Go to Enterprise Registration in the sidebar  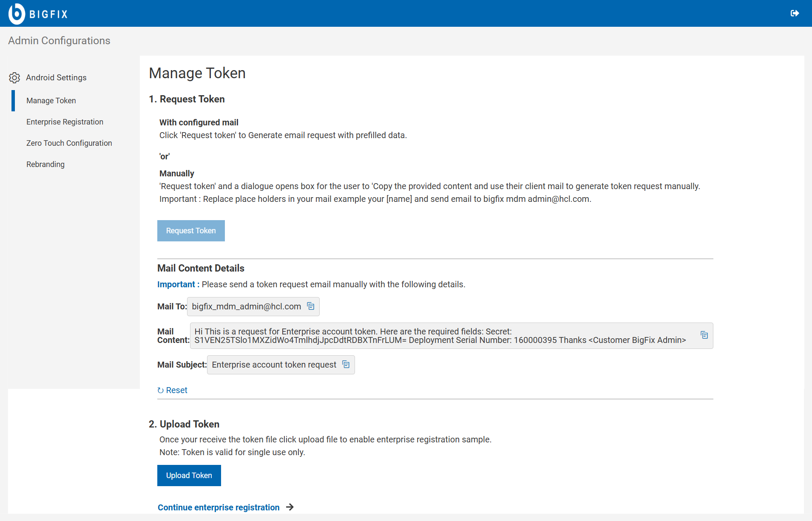tap(65, 122)
